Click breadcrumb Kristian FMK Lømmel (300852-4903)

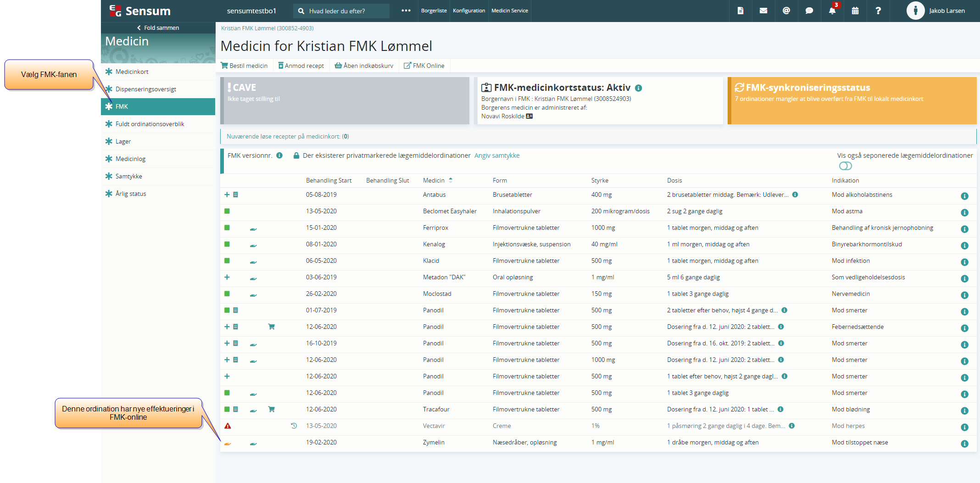[267, 28]
